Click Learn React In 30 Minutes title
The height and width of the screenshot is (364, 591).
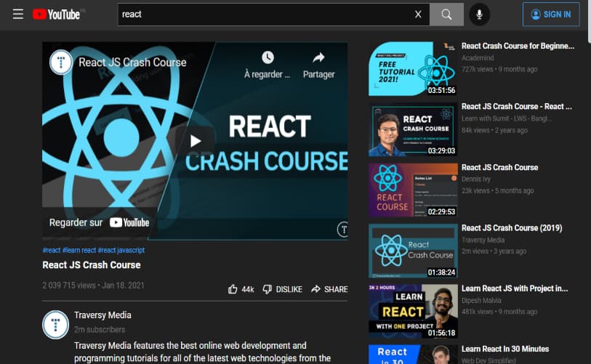[505, 349]
